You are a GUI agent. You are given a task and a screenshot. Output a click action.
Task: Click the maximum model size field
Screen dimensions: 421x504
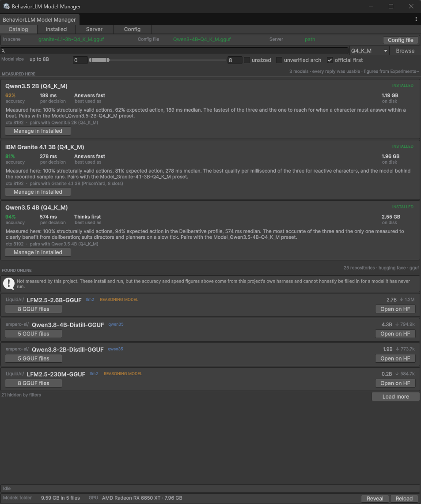tap(235, 60)
